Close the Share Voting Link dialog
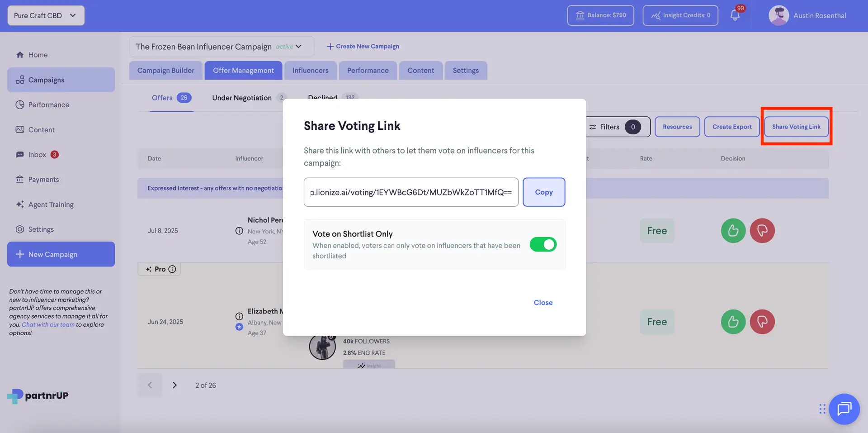Screen dimensions: 868x433 543,302
